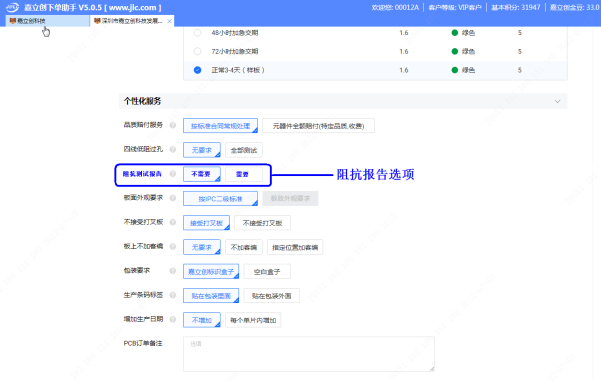601x382 pixels.
Task: Click the JLC logo in title bar
Action: pyautogui.click(x=12, y=7)
